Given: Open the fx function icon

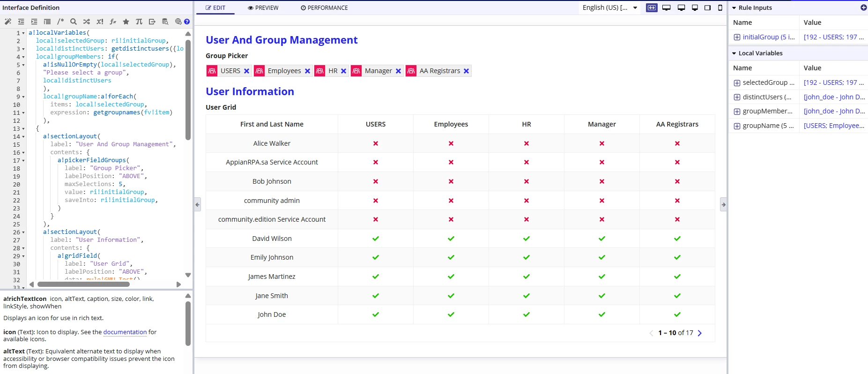Looking at the screenshot, I should [x=113, y=22].
